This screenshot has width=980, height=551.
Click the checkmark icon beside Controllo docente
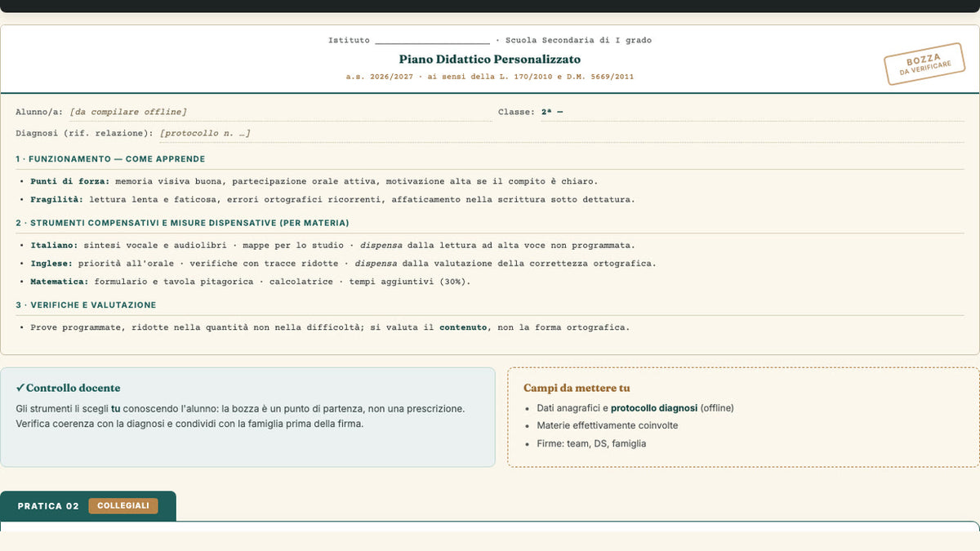[20, 389]
